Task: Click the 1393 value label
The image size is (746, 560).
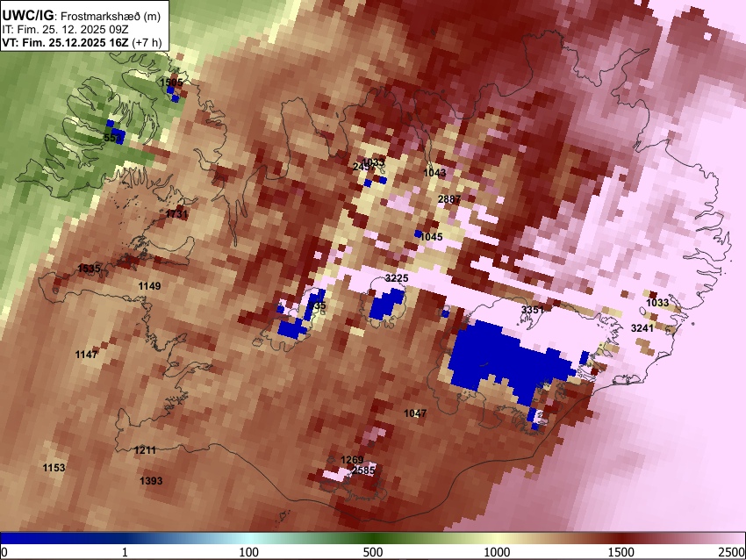Action: click(151, 481)
